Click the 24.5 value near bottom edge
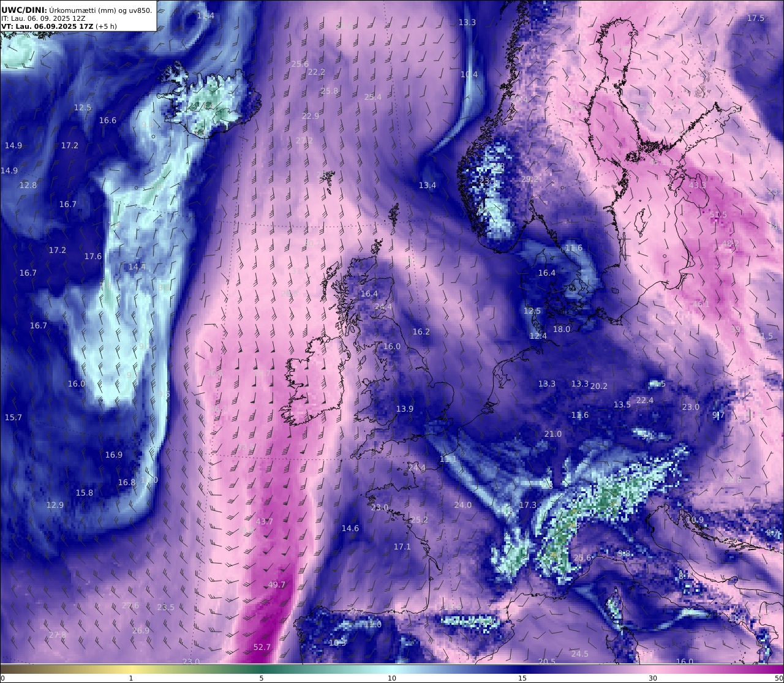Image resolution: width=784 pixels, height=683 pixels. tap(580, 654)
